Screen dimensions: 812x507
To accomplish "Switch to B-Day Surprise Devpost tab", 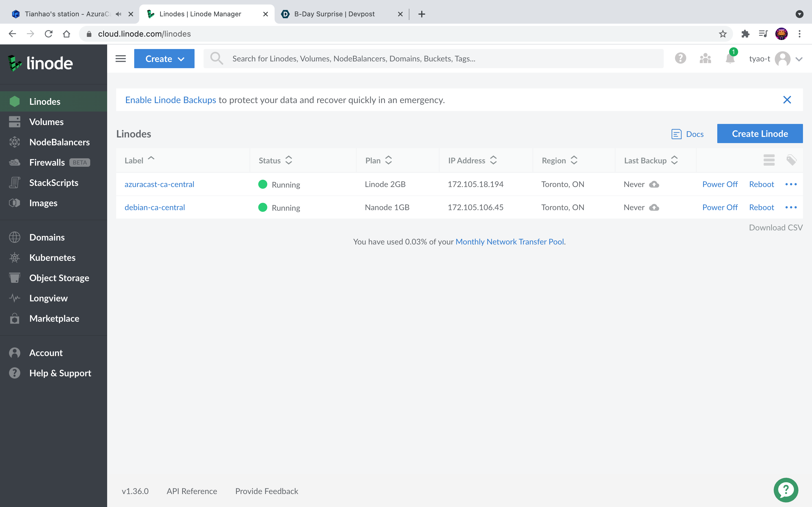I will 334,14.
